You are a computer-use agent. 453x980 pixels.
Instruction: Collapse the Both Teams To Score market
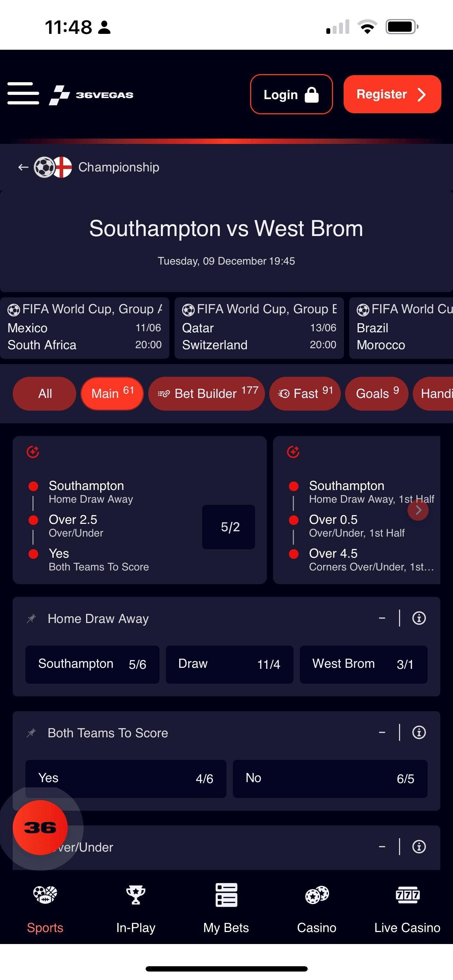382,732
